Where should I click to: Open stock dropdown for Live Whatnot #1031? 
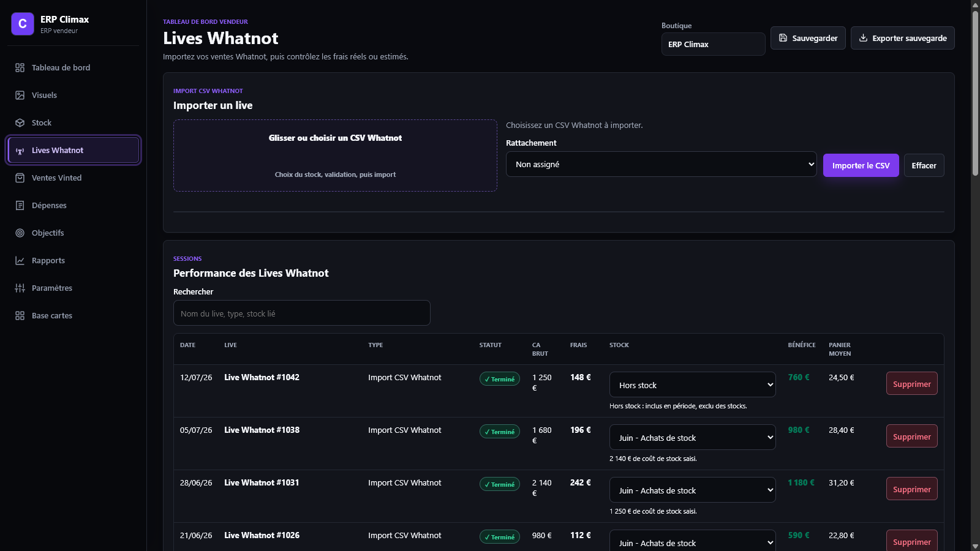pos(692,490)
